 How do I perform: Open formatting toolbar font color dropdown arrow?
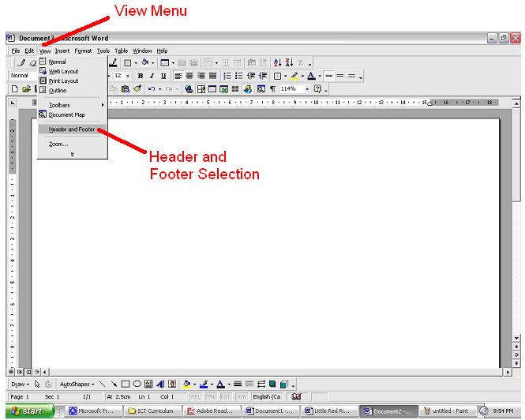[x=320, y=76]
